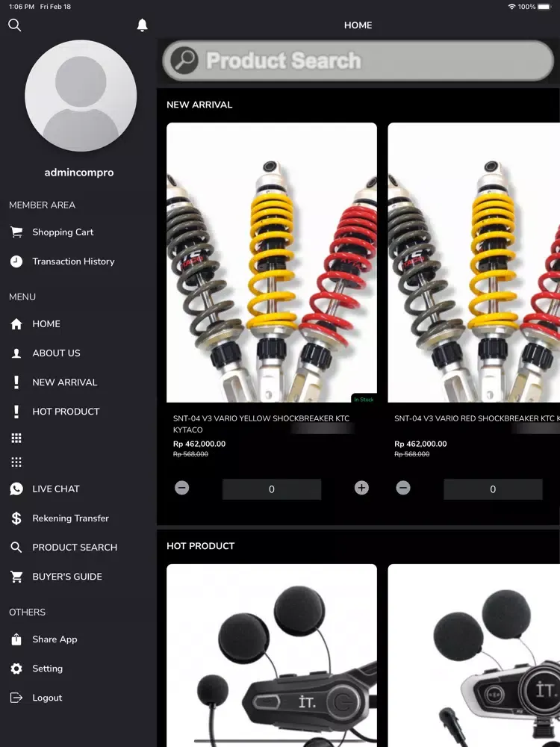This screenshot has height=747, width=560.
Task: Open the yellow shockbreaker product image
Action: 272,262
